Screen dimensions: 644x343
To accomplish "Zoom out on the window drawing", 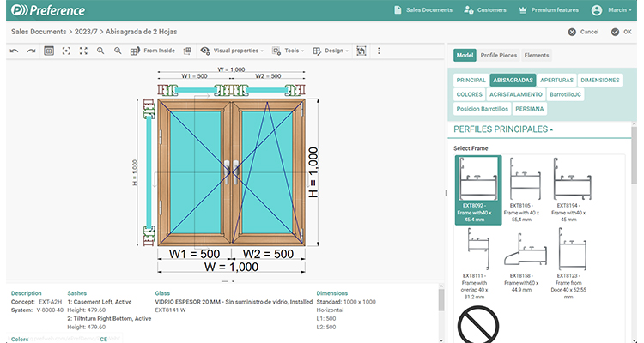I will [118, 51].
